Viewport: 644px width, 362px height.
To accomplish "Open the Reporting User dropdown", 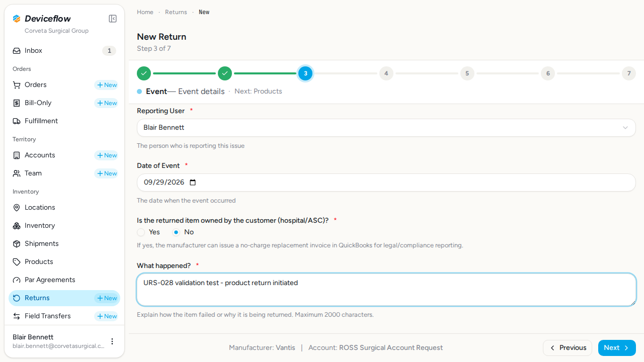I will pos(386,128).
